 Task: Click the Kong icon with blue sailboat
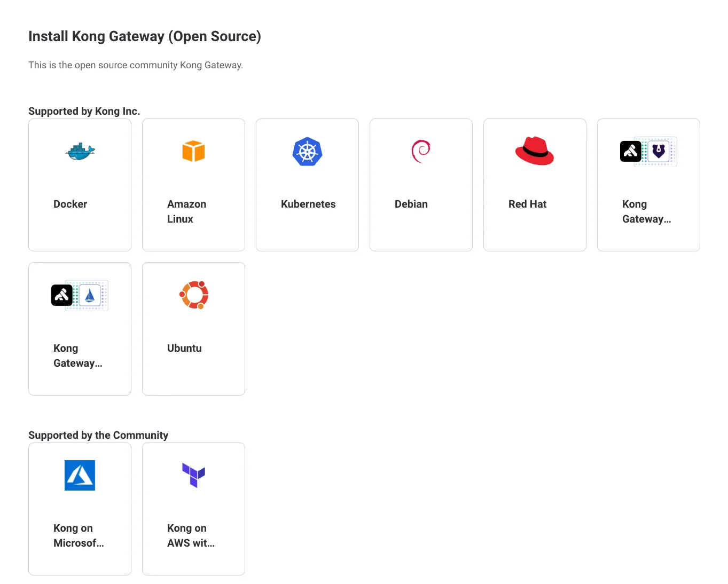[80, 295]
